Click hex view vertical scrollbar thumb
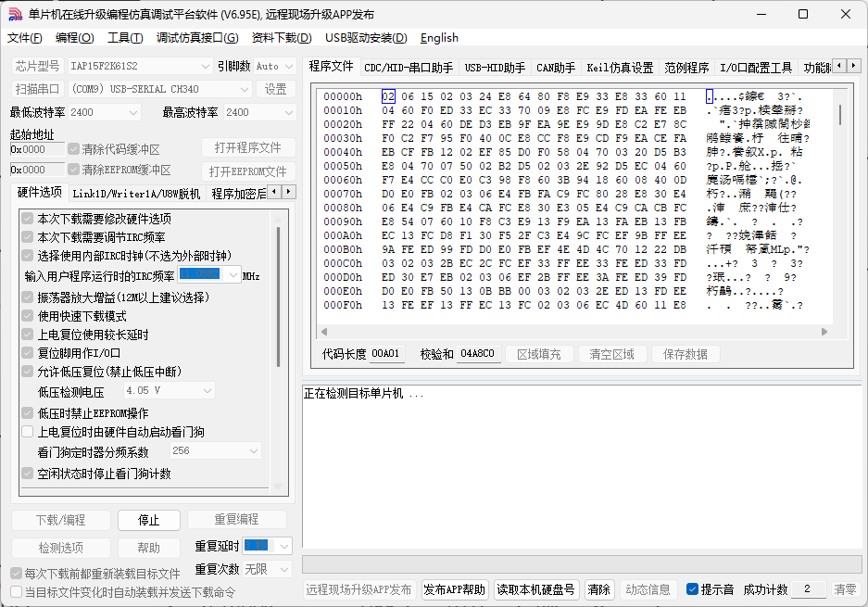Image resolution: width=868 pixels, height=607 pixels. click(x=840, y=115)
